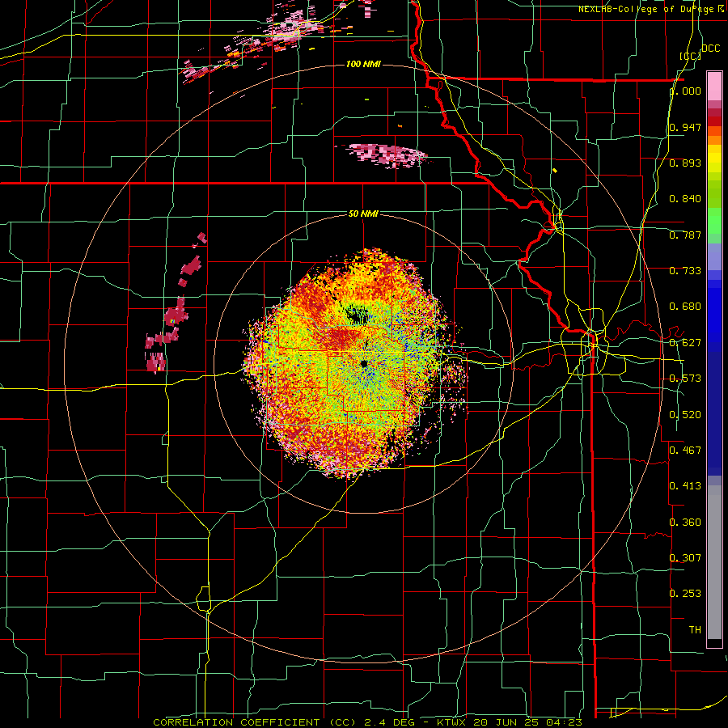Pick the pink swatch at the color bar top
The width and height of the screenshot is (728, 728).
click(714, 86)
